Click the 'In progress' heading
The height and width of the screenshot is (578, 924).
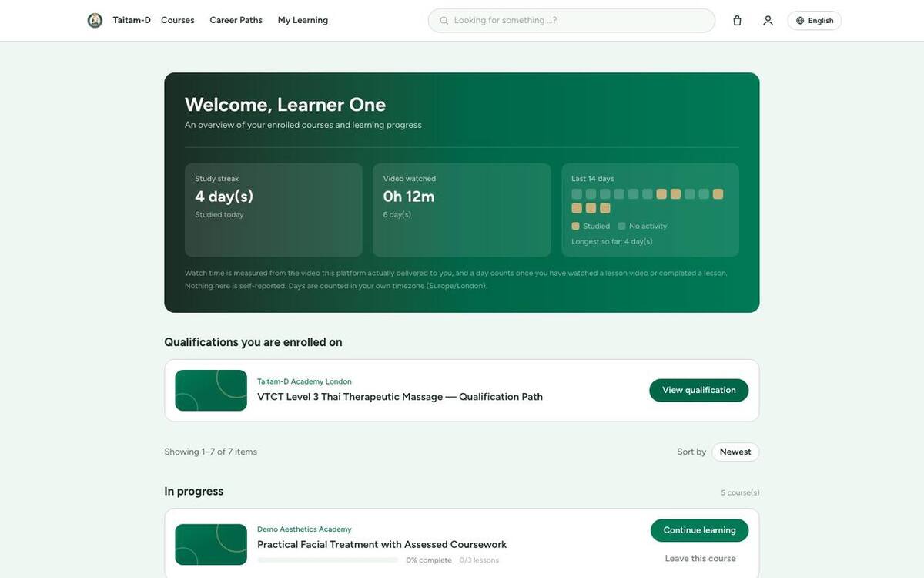[194, 492]
